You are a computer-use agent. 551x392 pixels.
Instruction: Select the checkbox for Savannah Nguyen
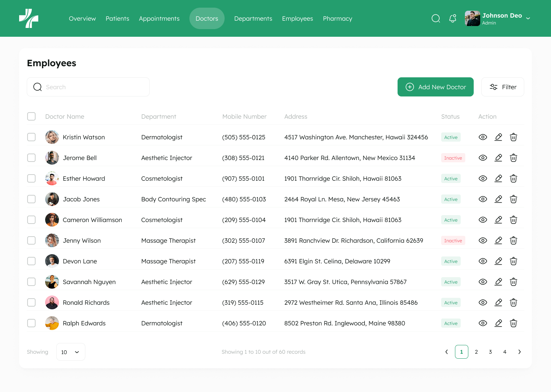31,282
